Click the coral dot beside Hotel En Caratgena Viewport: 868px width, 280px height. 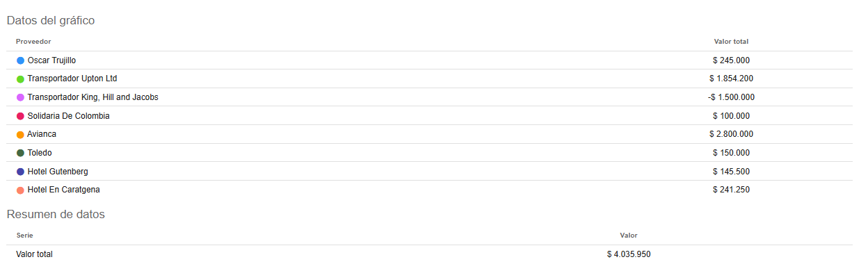pos(20,190)
